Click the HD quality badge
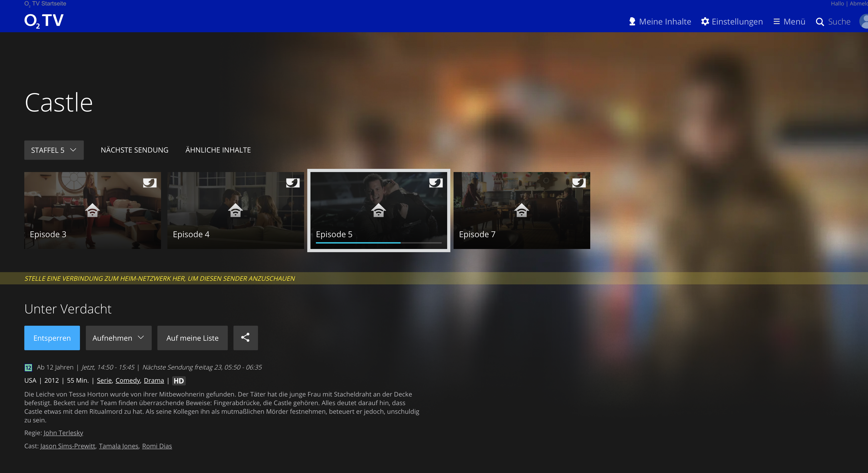868x473 pixels. [179, 381]
